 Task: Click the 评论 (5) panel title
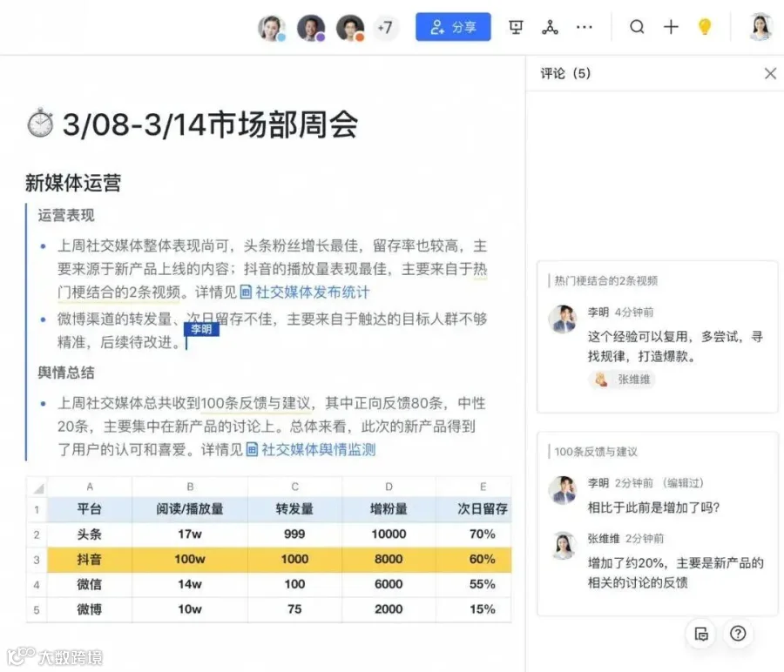pyautogui.click(x=565, y=73)
